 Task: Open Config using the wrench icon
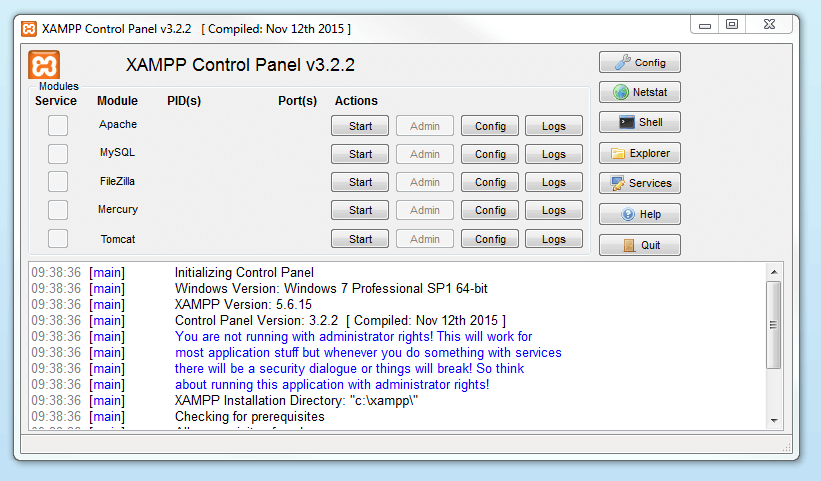pos(621,62)
